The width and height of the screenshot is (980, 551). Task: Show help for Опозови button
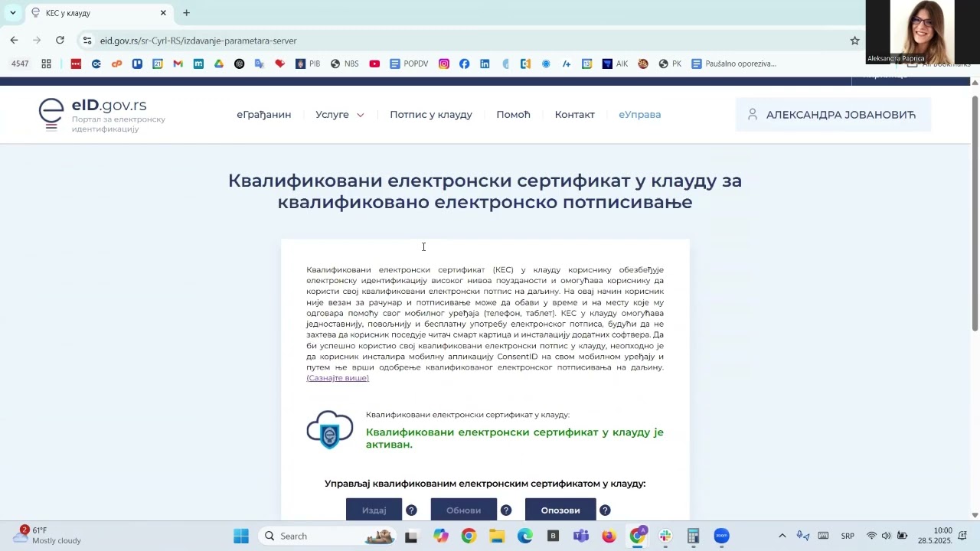605,510
